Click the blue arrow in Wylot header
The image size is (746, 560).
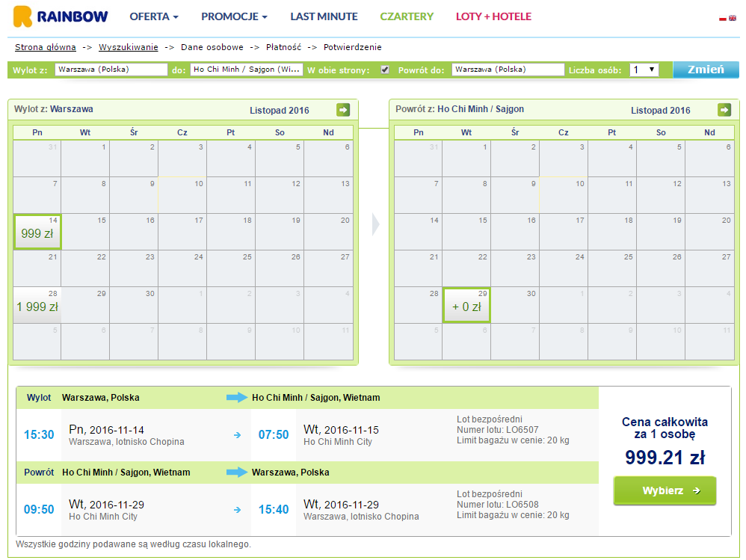tap(237, 397)
